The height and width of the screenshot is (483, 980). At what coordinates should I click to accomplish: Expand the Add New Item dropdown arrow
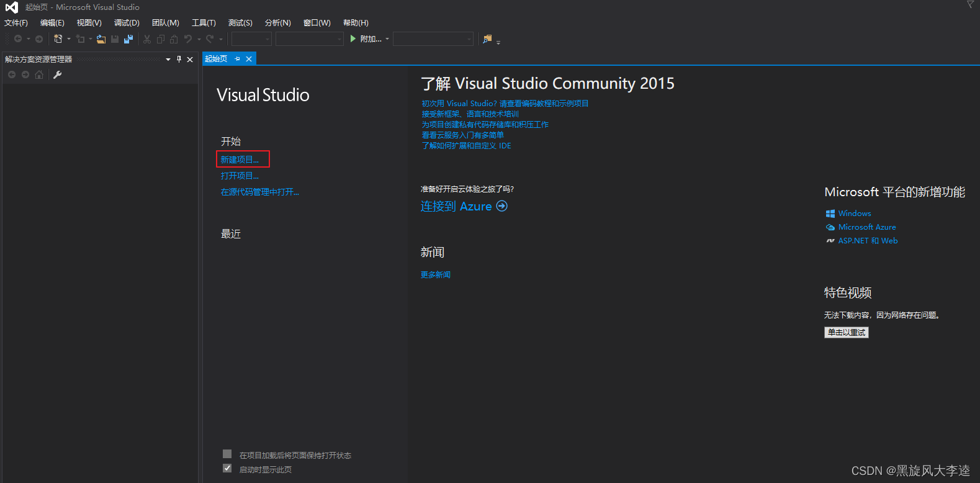coord(91,39)
